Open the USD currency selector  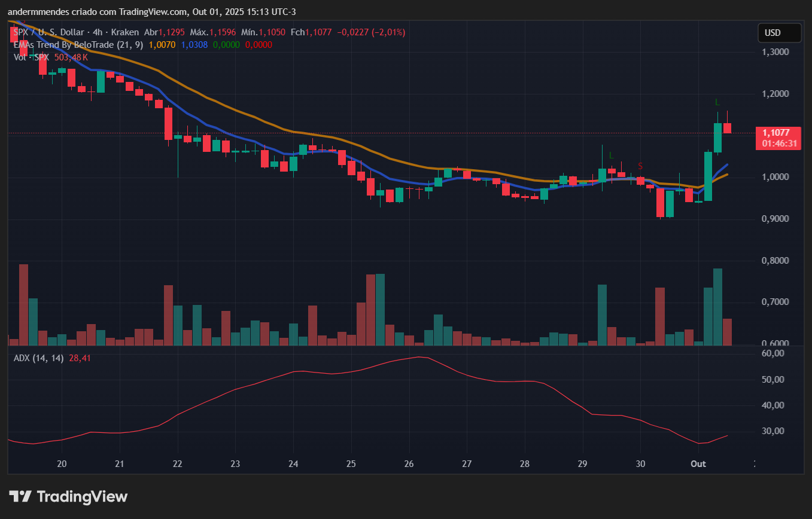(778, 32)
